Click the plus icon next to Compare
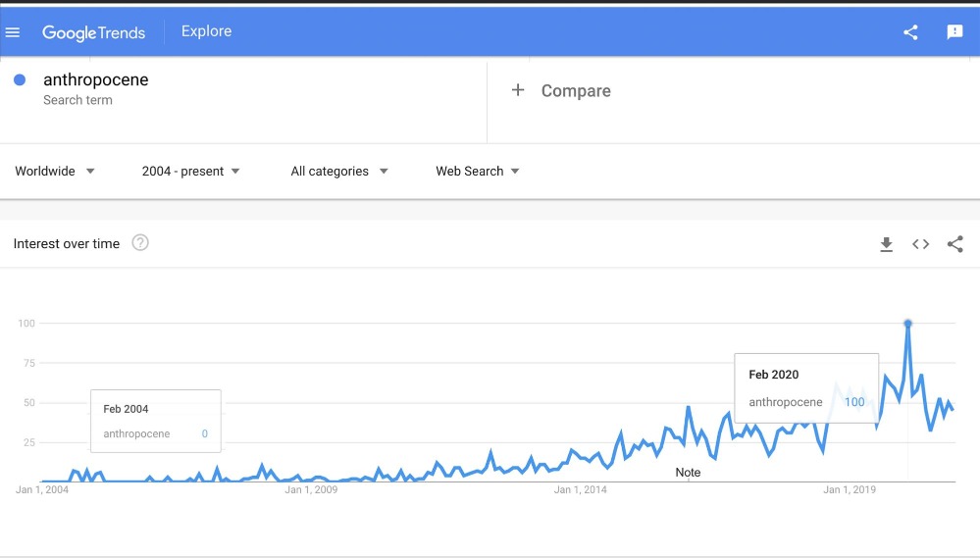 point(518,90)
